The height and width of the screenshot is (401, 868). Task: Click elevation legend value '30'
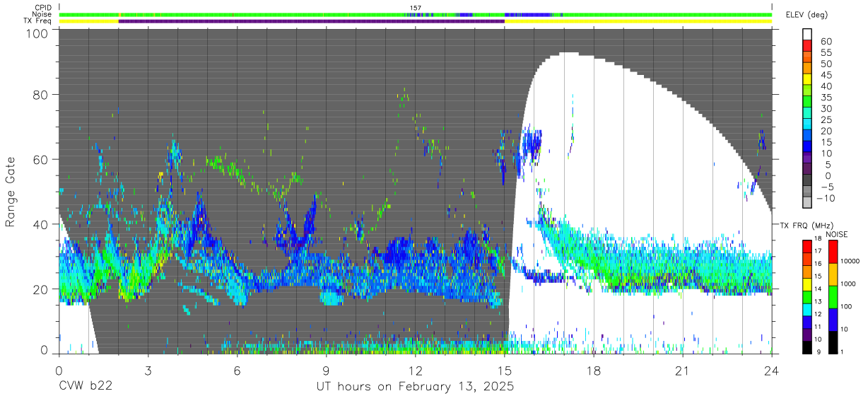point(826,109)
